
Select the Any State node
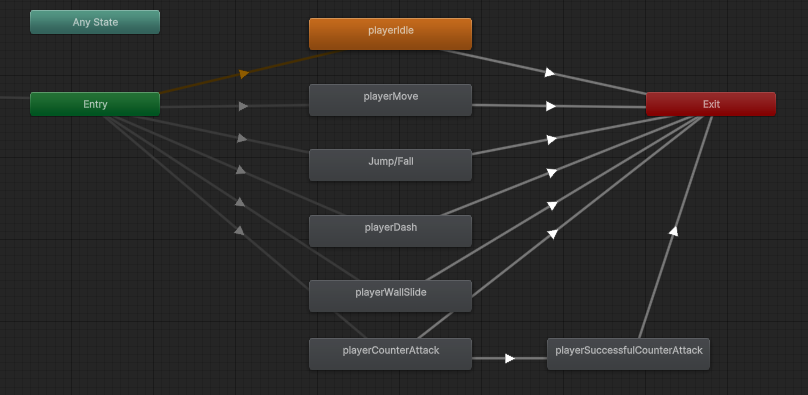95,22
